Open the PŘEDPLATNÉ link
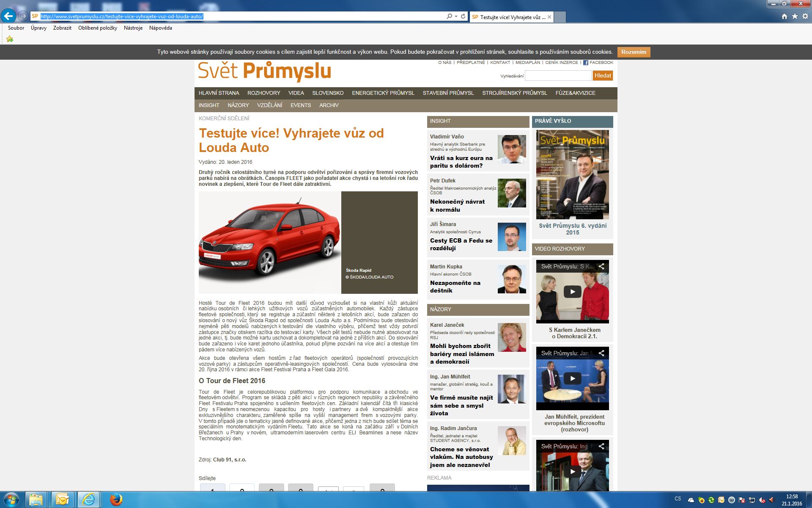 click(x=471, y=63)
